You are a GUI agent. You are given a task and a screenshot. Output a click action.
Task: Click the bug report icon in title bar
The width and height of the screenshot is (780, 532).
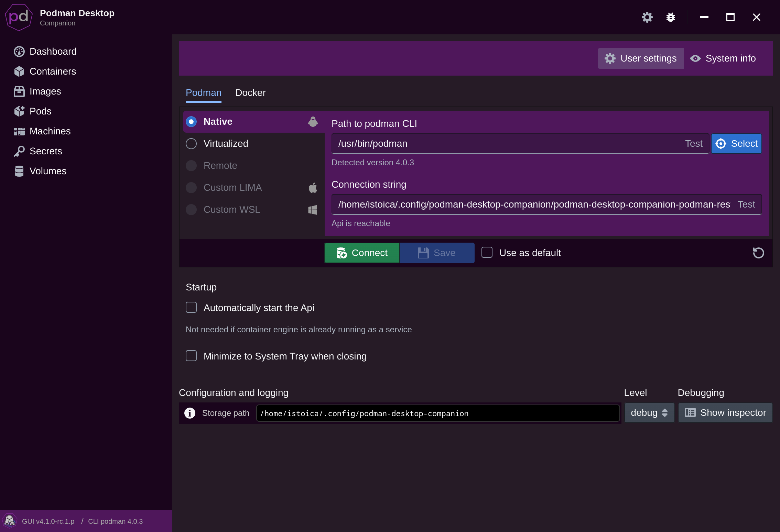[670, 17]
